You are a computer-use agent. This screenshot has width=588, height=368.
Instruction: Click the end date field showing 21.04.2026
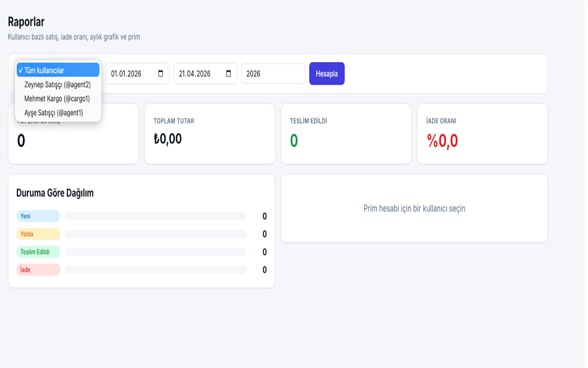(x=197, y=74)
